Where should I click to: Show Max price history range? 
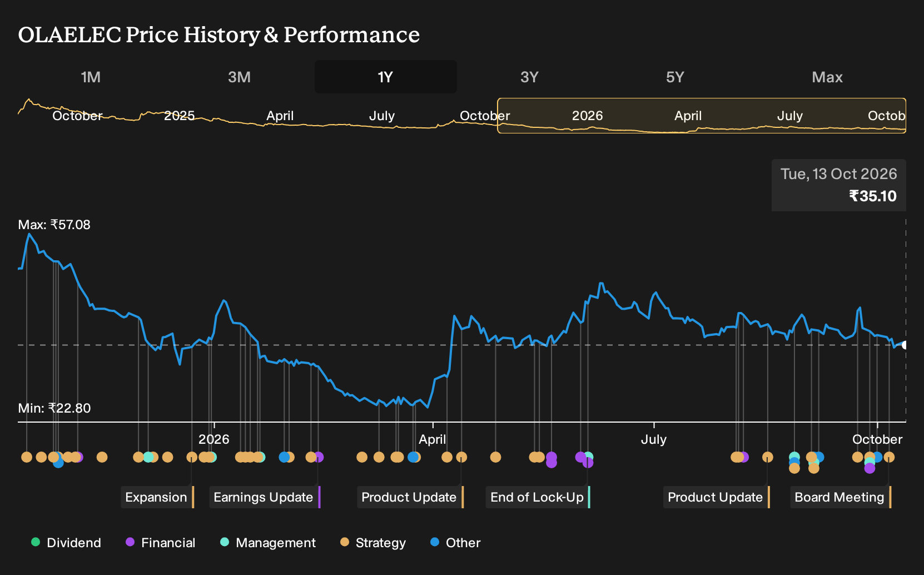(x=827, y=77)
